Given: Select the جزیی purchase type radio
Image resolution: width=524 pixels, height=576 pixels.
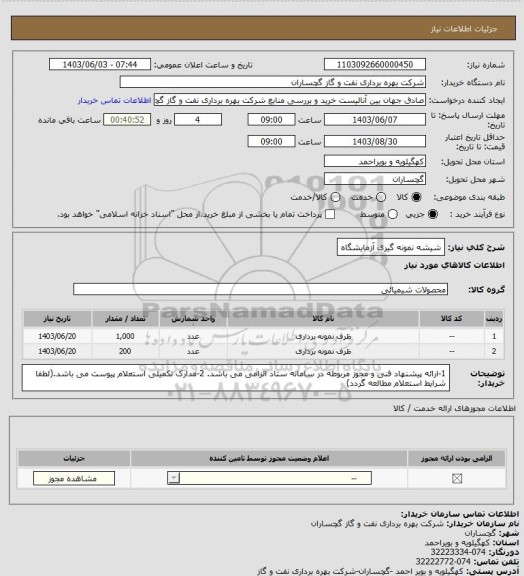Looking at the screenshot, I should tap(433, 214).
